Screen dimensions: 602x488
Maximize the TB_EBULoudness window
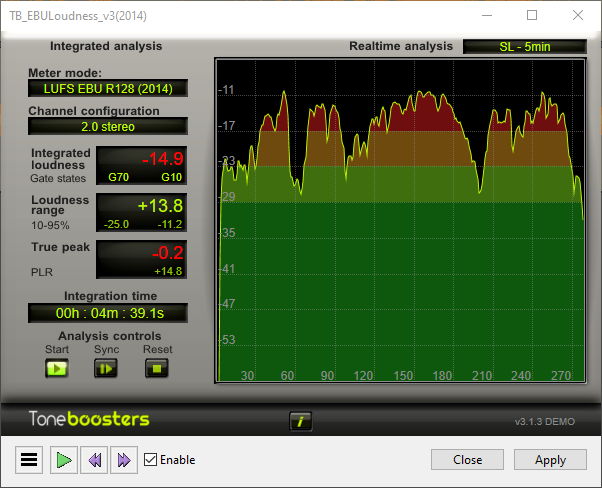[532, 15]
